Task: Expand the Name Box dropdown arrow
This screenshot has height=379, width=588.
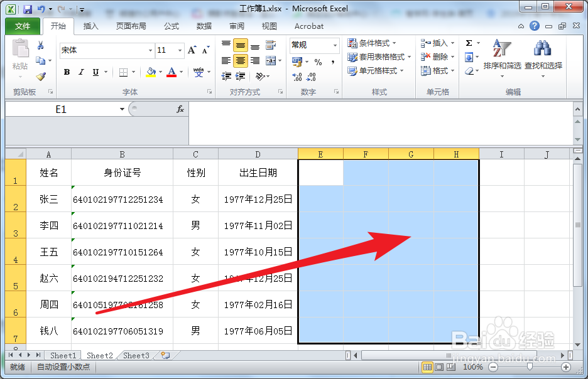Action: tap(122, 109)
